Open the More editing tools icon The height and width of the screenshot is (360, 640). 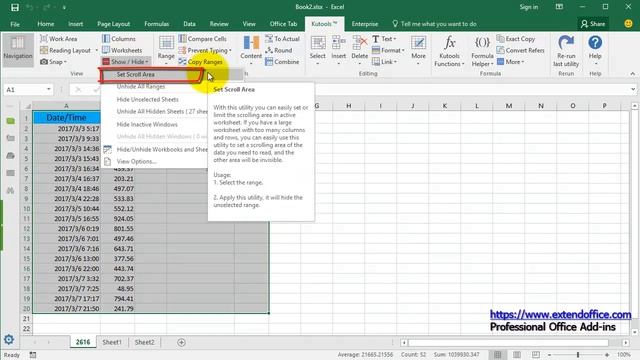[x=418, y=43]
